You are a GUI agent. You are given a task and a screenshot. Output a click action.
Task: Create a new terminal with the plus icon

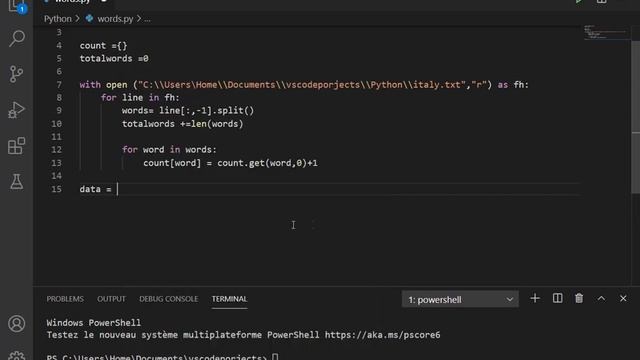pyautogui.click(x=535, y=299)
